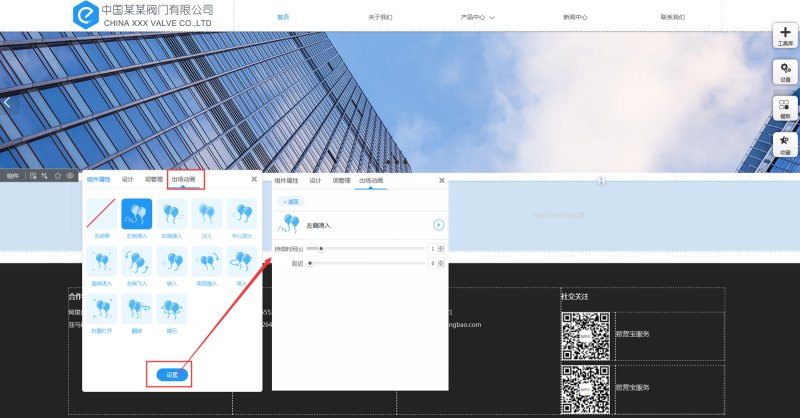The width and height of the screenshot is (800, 418).
Task: Go to 首页 in site navigation
Action: [283, 17]
